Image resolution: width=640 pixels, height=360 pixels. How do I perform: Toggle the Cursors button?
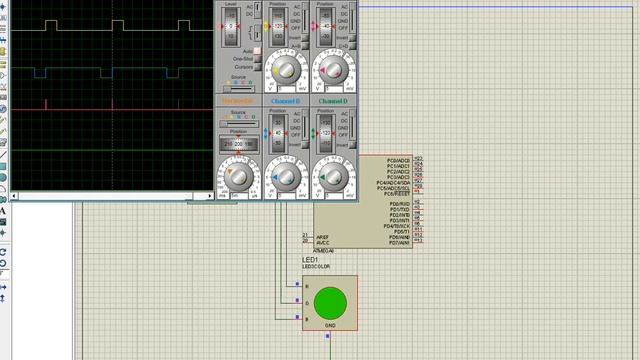tap(258, 67)
